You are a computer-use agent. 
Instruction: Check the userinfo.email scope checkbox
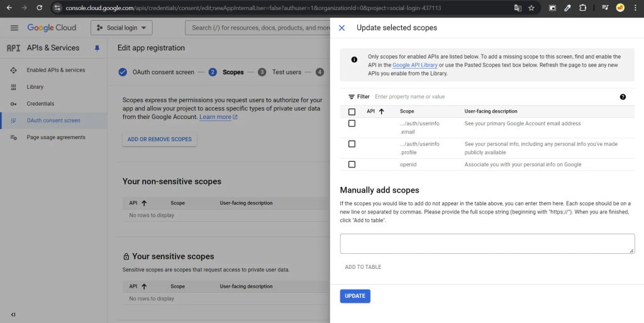point(352,123)
